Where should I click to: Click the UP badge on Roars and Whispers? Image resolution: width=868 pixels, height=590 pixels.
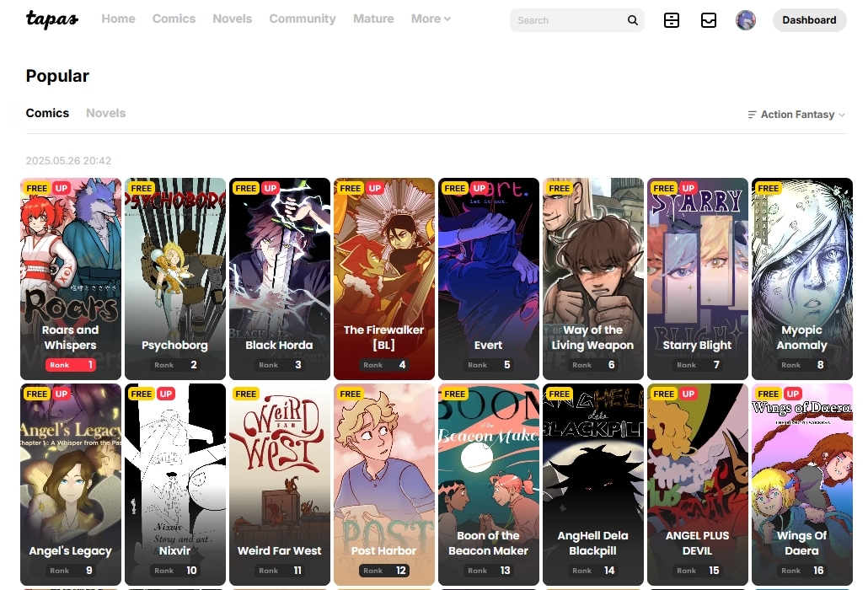(62, 188)
